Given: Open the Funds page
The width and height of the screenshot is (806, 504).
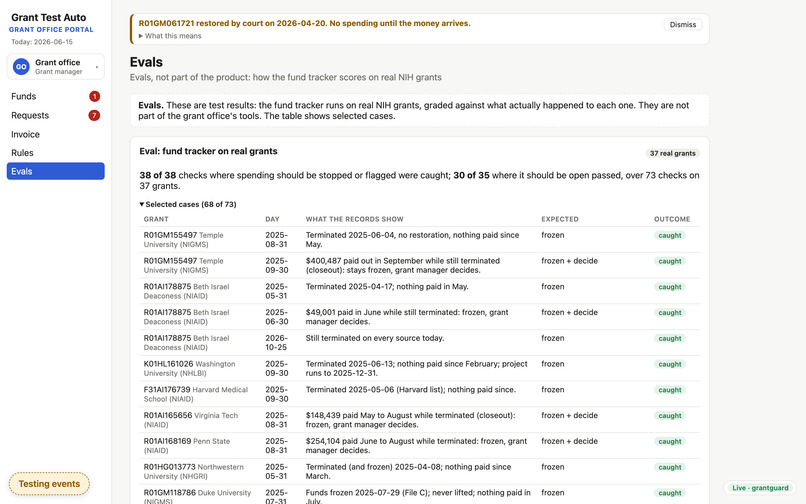Looking at the screenshot, I should tap(56, 96).
